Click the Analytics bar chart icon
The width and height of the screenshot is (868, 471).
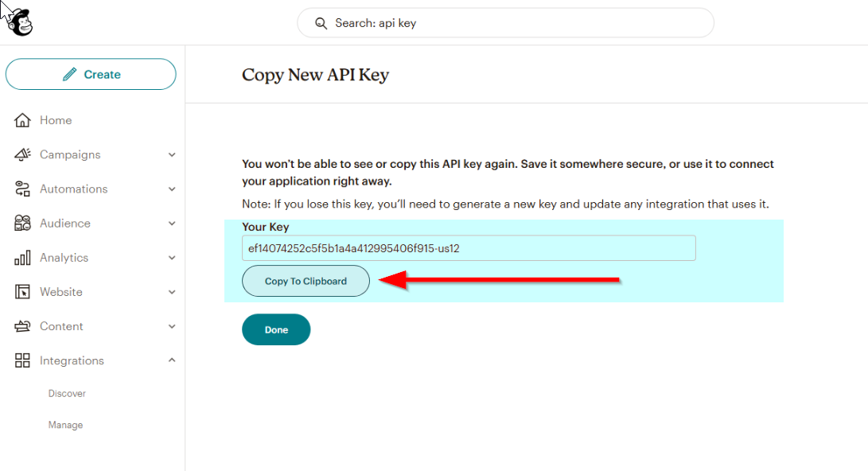point(22,257)
